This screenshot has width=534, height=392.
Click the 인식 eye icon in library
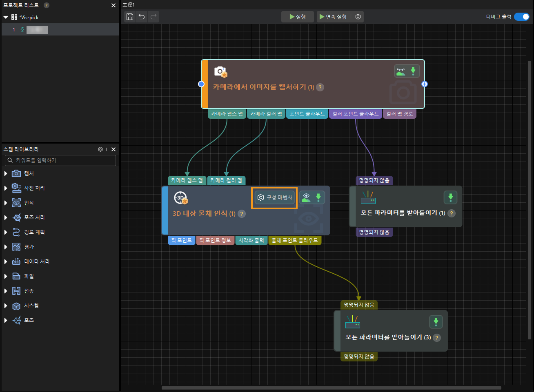[x=16, y=203]
